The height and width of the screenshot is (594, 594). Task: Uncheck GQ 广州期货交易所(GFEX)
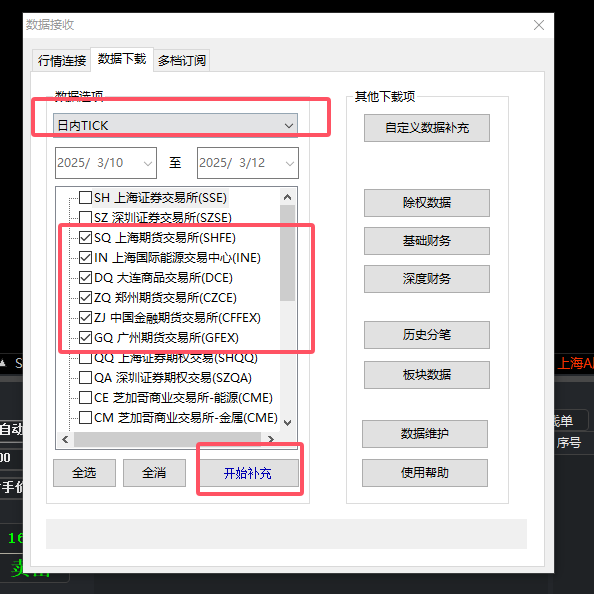pyautogui.click(x=85, y=338)
